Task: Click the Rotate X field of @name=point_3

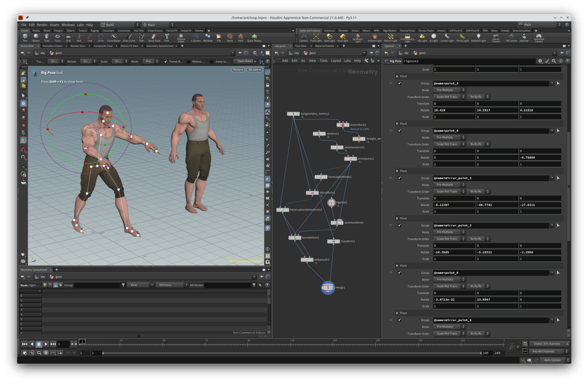Action: tap(454, 110)
